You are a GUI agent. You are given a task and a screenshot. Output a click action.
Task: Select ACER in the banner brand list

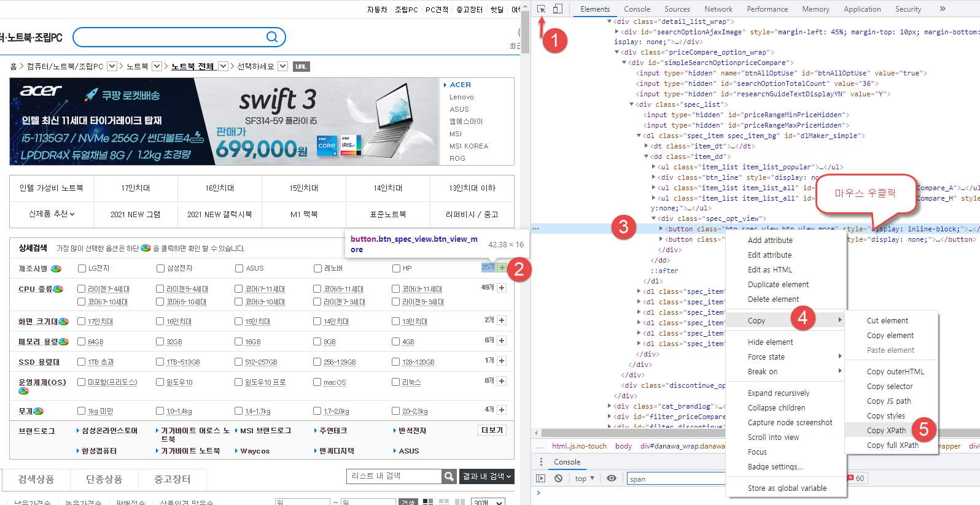[x=460, y=85]
